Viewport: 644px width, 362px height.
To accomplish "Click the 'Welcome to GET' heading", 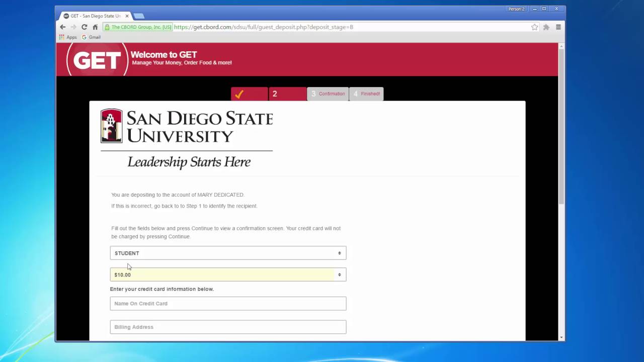I will point(164,55).
